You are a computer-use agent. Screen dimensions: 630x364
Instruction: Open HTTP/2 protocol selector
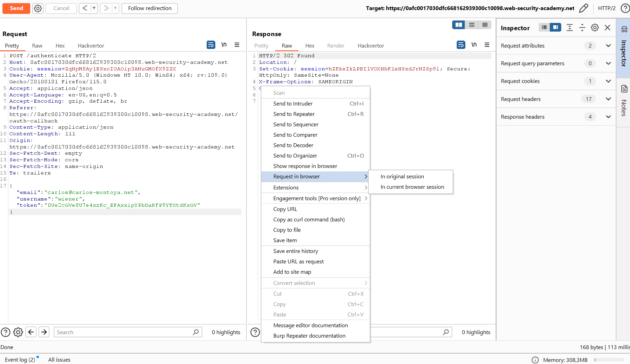click(607, 8)
